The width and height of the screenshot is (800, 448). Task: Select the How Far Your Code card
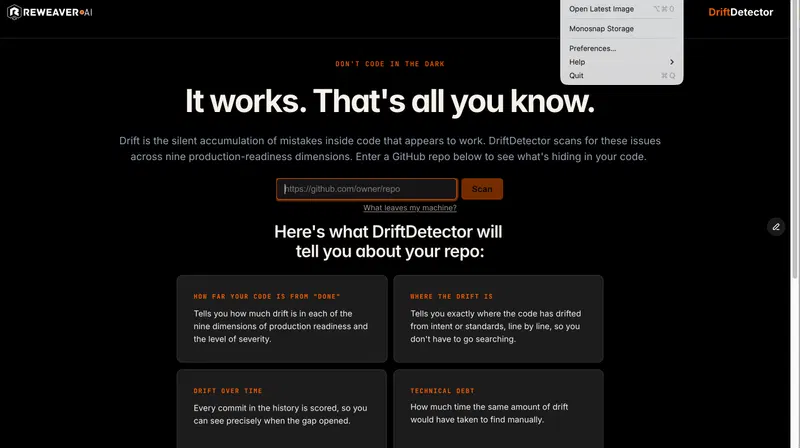click(x=282, y=319)
